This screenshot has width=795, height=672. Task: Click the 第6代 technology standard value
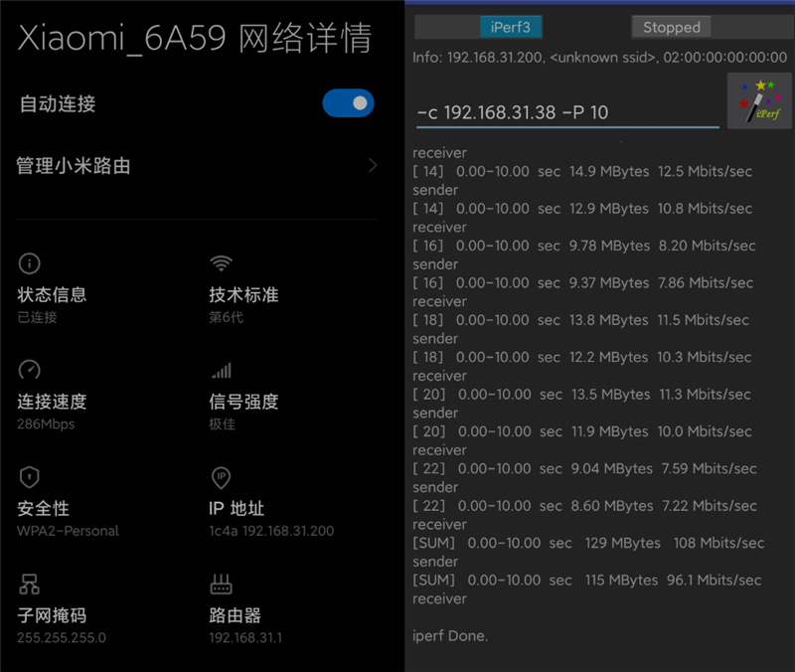point(227,317)
